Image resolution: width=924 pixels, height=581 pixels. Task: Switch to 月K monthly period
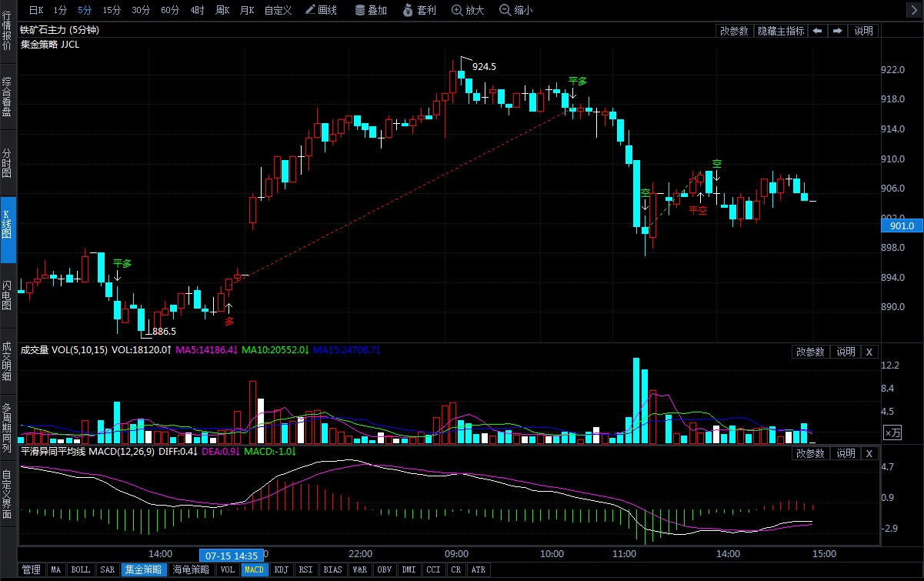[247, 10]
